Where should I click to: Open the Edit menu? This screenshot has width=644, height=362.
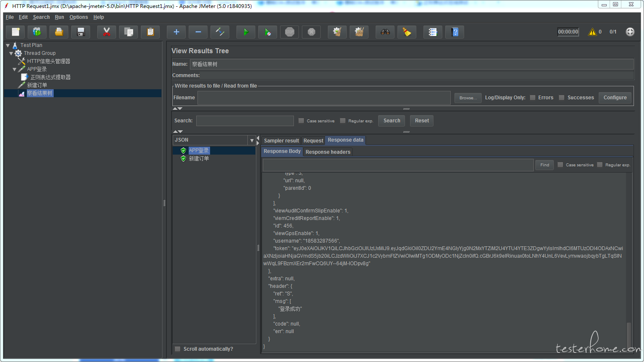23,17
